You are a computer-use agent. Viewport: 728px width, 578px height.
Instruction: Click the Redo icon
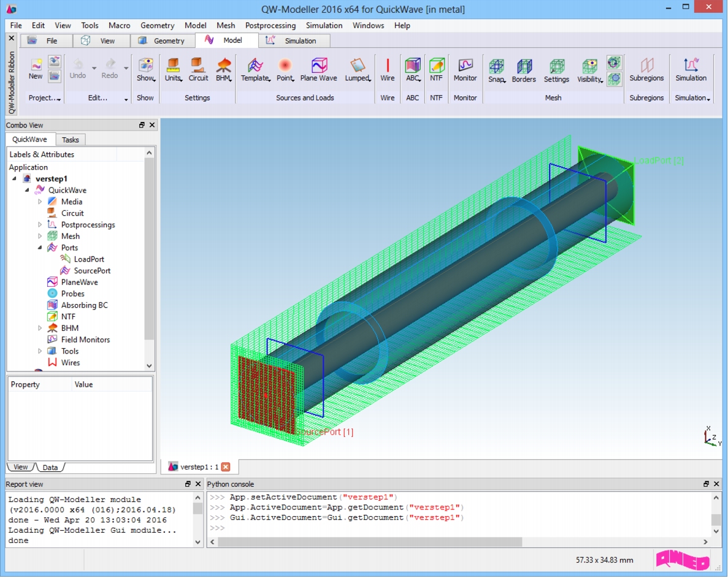(x=110, y=69)
